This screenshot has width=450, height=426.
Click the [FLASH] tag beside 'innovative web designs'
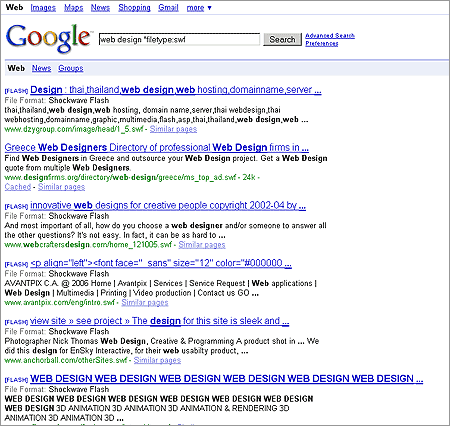click(x=16, y=206)
